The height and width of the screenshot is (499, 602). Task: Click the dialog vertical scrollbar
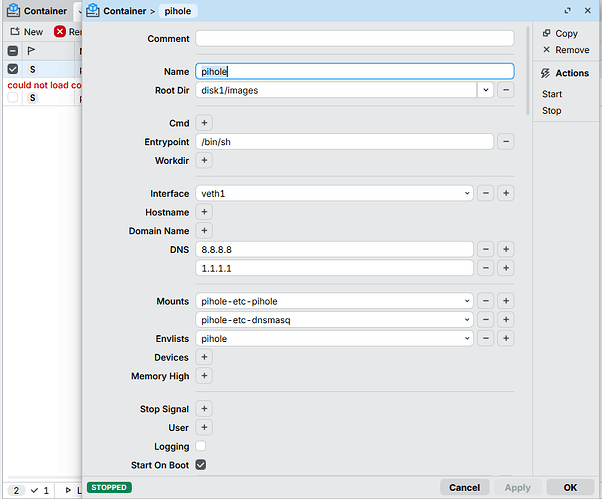pos(528,70)
